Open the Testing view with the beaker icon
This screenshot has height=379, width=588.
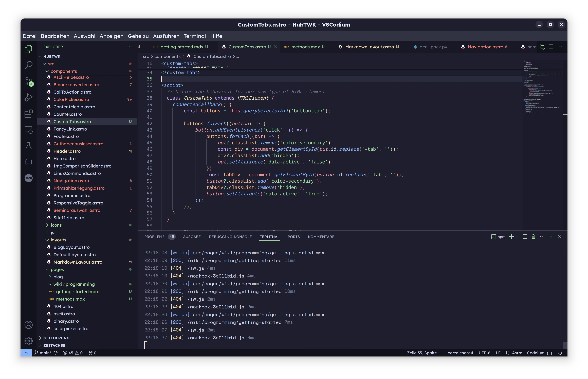[29, 146]
